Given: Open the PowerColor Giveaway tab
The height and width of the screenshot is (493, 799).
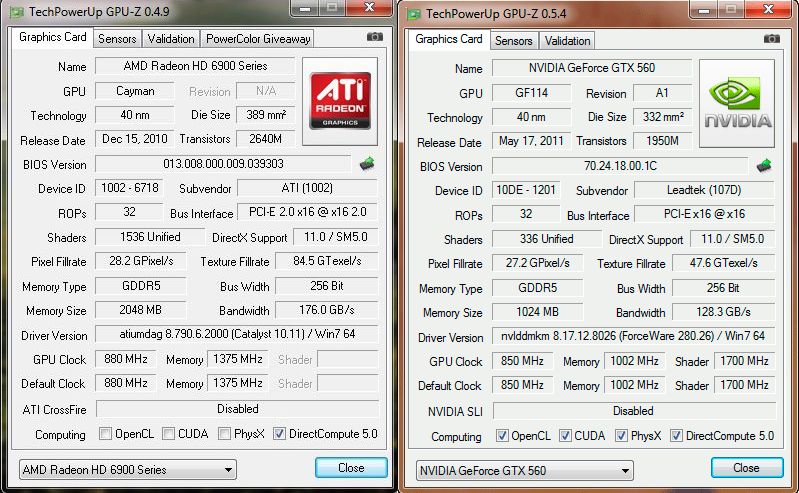Looking at the screenshot, I should click(x=258, y=39).
